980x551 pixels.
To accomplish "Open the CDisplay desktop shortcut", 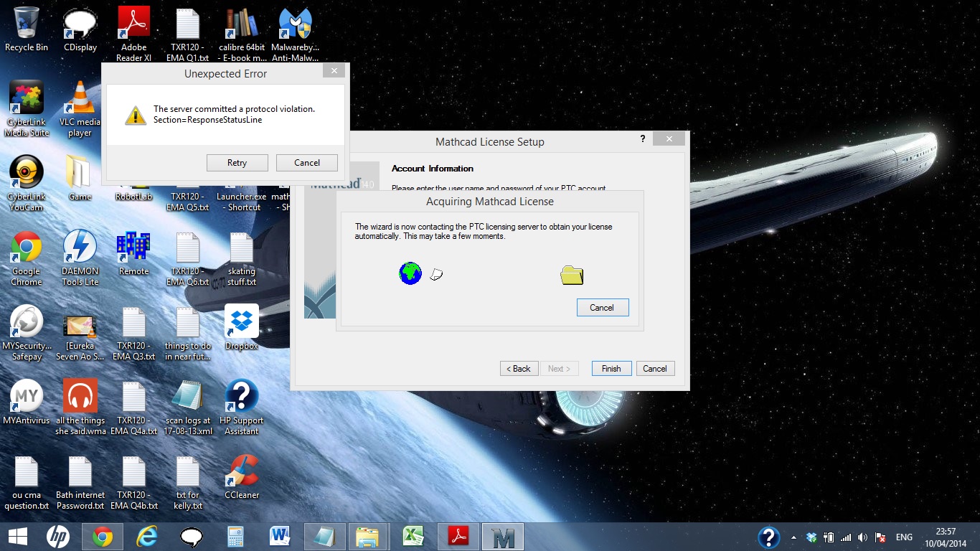I will tap(80, 29).
